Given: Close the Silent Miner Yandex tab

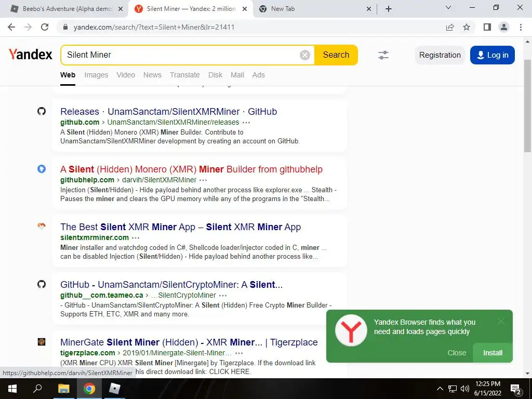Looking at the screenshot, I should click(x=245, y=9).
